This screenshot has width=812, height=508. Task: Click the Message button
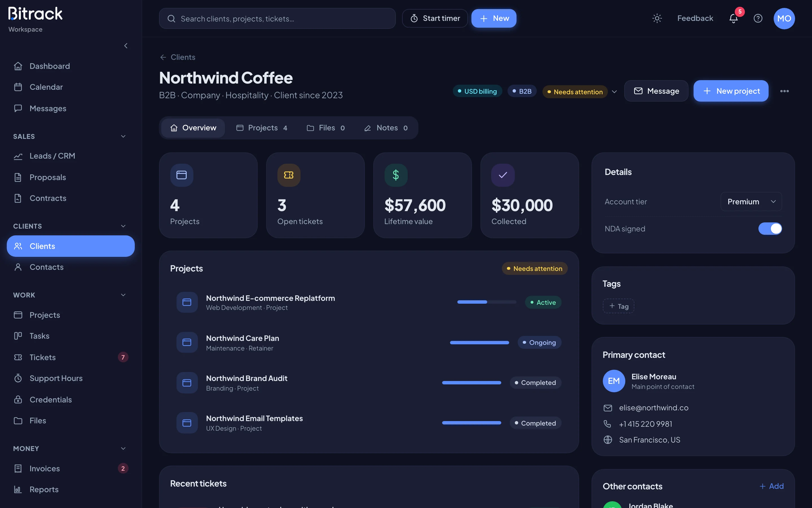[656, 91]
